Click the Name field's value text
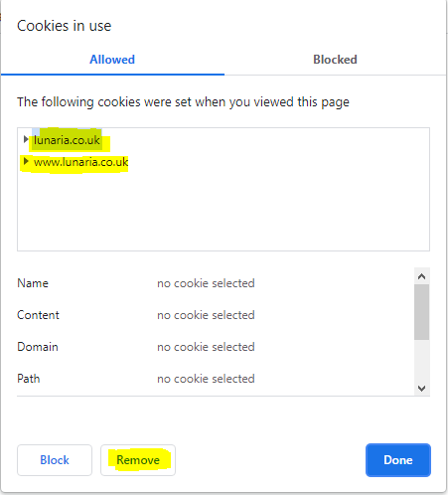 click(x=206, y=283)
